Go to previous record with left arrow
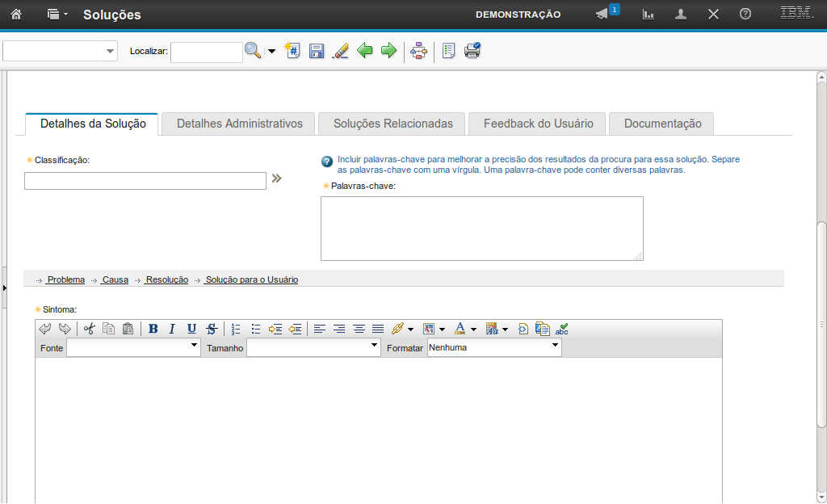 [x=365, y=51]
